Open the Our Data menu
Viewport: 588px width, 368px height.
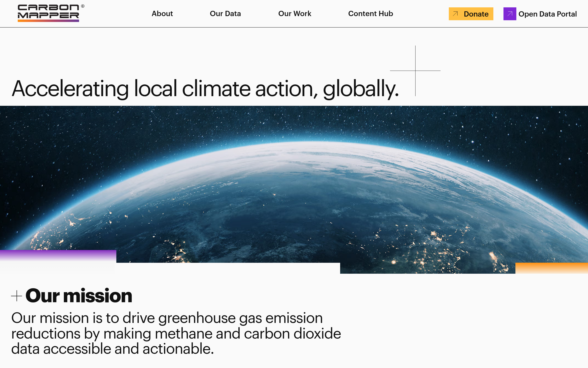(225, 14)
